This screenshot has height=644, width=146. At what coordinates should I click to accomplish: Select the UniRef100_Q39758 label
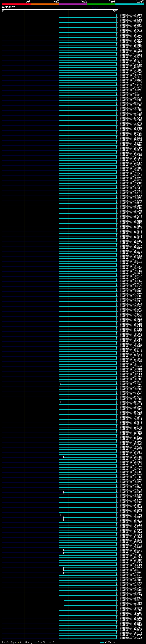click(131, 439)
